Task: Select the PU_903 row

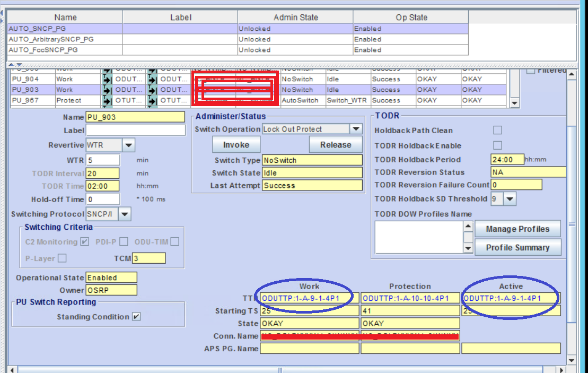Action: tap(258, 90)
